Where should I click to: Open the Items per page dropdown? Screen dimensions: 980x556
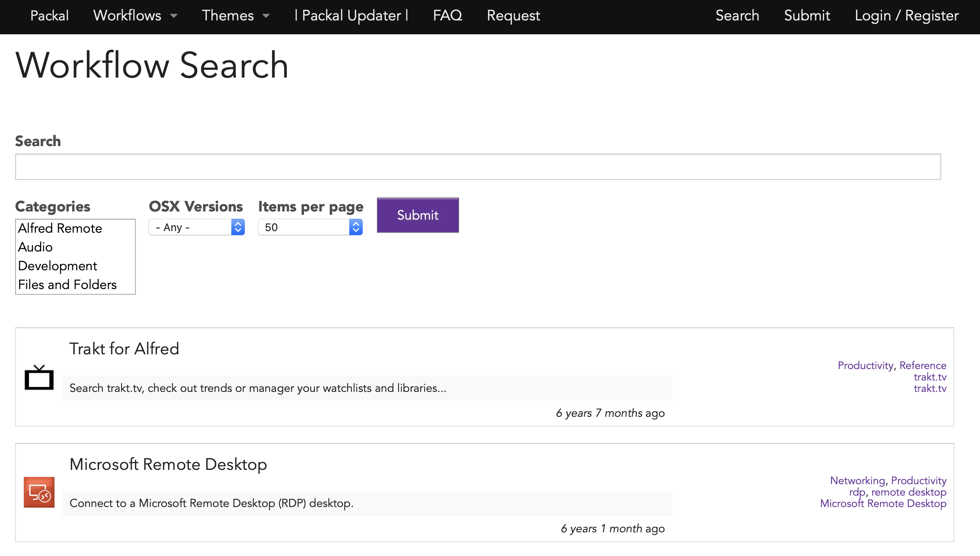pos(310,227)
